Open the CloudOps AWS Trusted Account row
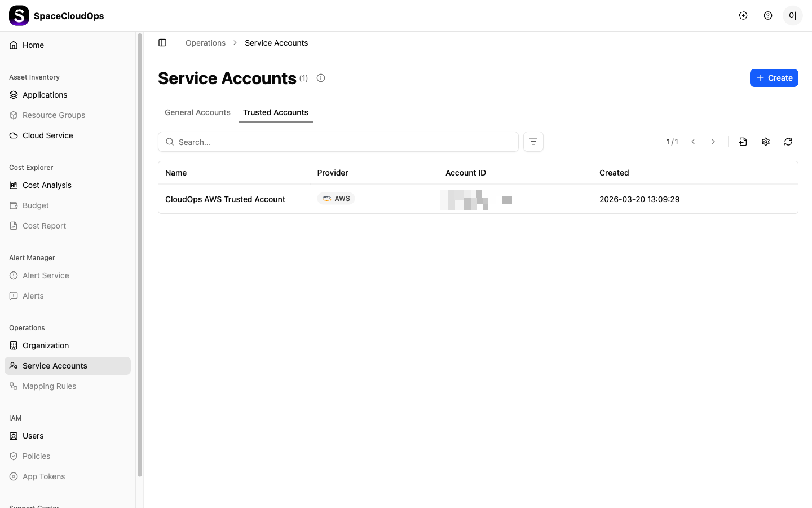 pos(478,199)
